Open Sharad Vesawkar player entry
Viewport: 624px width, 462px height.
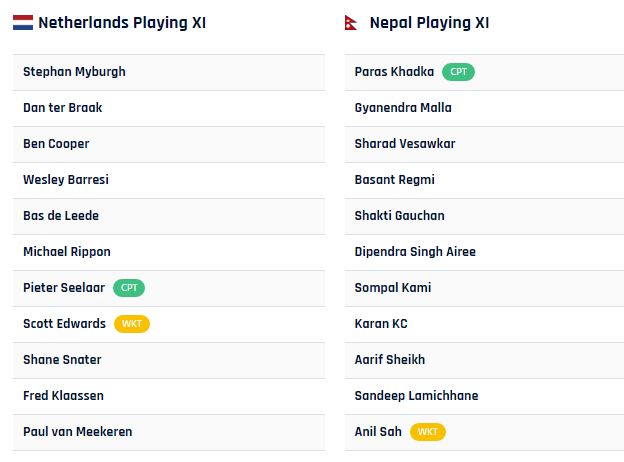484,144
